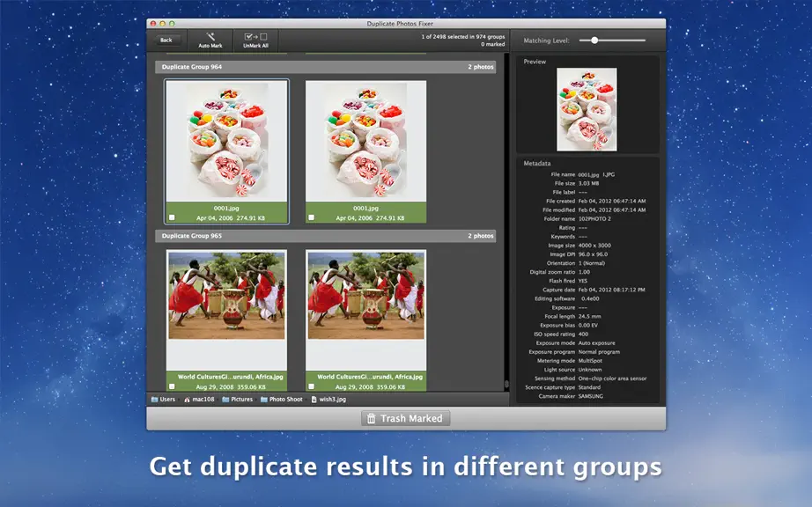Viewport: 812px width, 507px height.
Task: Open Pictures folder in path bar
Action: (237, 400)
